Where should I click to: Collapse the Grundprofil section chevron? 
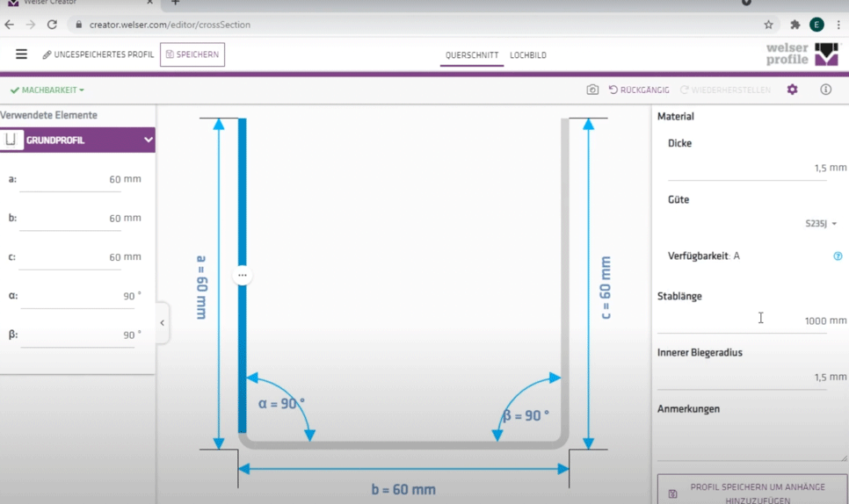click(148, 140)
